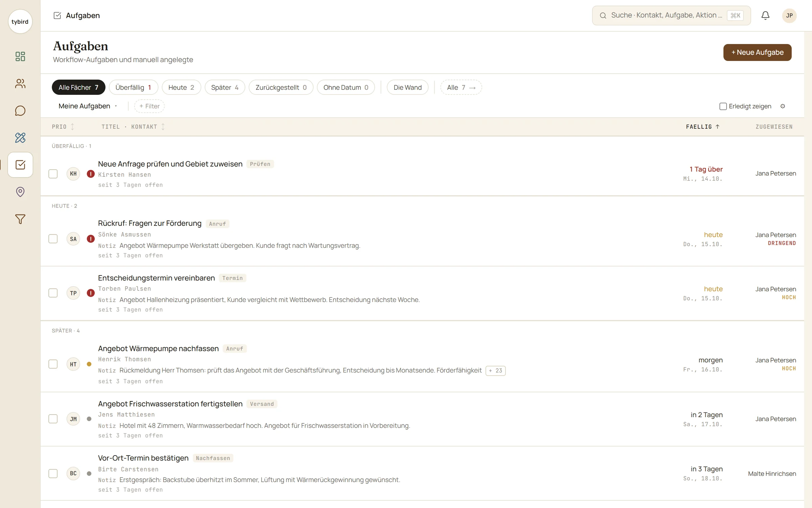
Task: Click red priority icon on Entscheidungstermin task
Action: click(90, 293)
